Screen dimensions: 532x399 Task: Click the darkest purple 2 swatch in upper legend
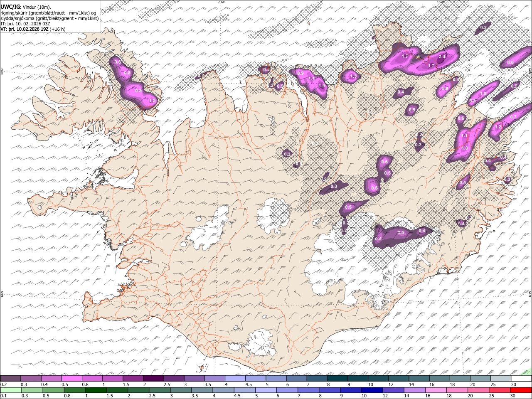153,379
